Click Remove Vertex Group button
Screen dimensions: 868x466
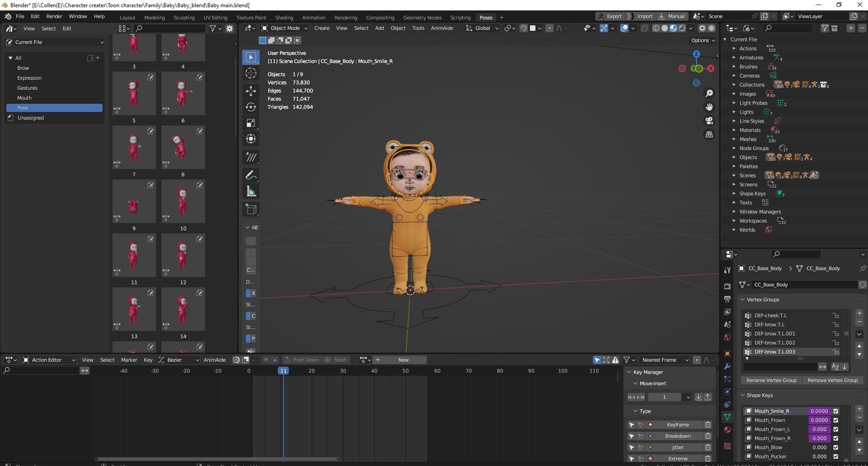point(832,380)
